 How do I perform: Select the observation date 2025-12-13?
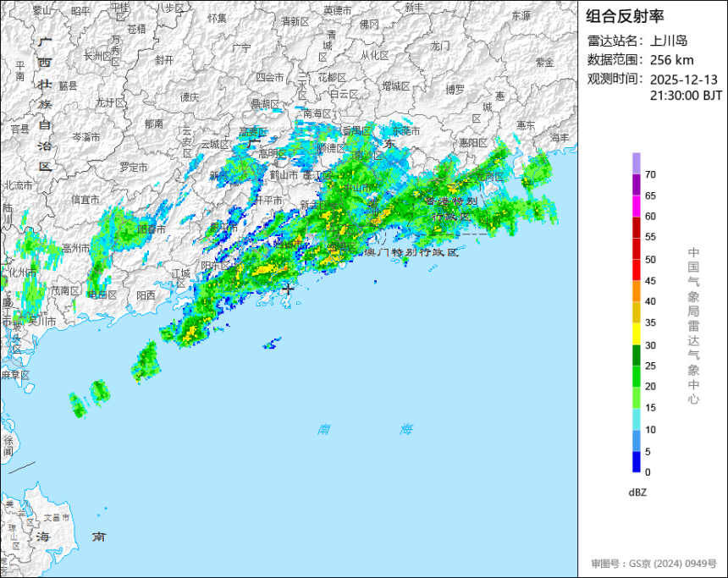pyautogui.click(x=684, y=80)
